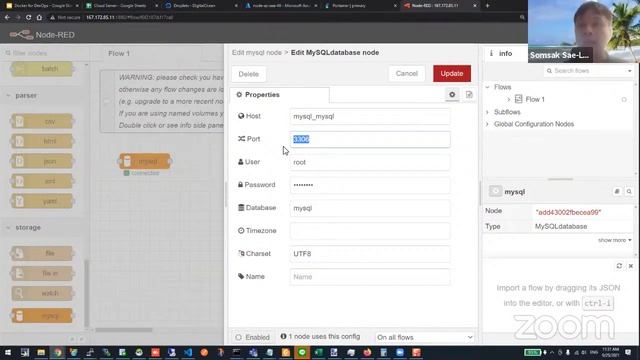640x360 pixels.
Task: Click the node ID value add43002fbecea99
Action: [568, 212]
